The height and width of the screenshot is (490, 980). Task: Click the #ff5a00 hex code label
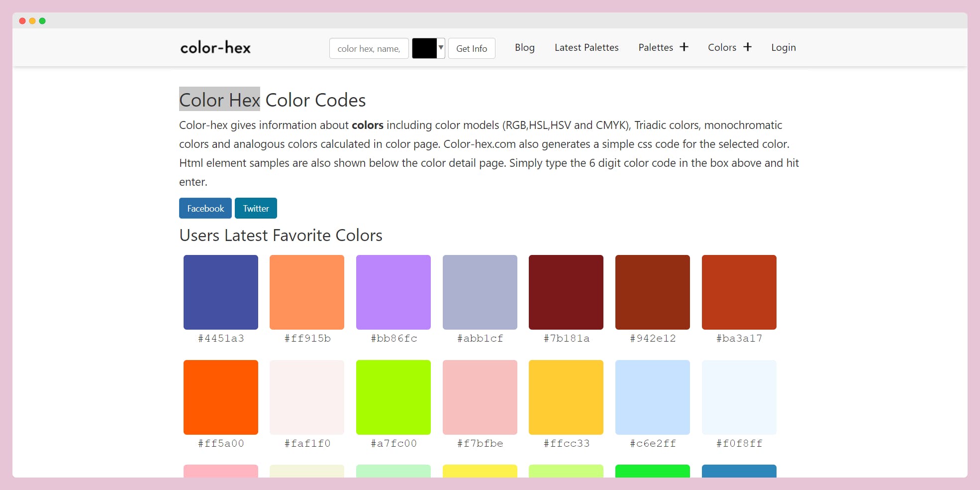click(221, 444)
